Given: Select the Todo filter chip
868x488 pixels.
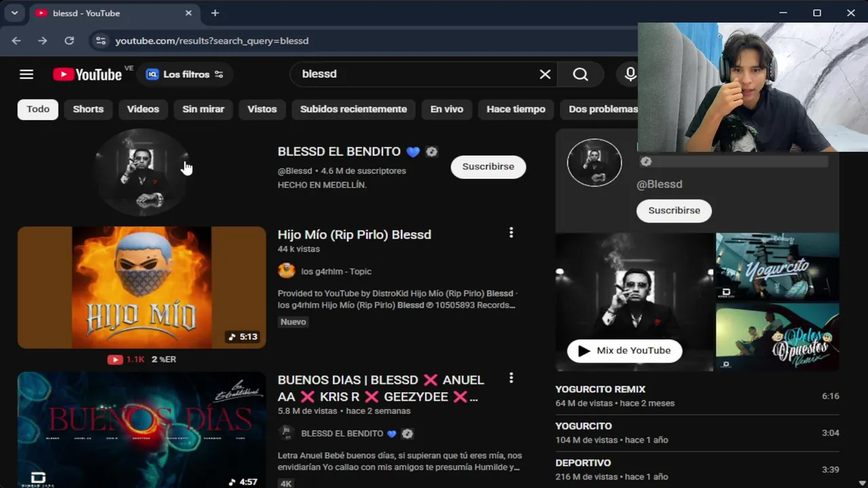Looking at the screenshot, I should click(x=38, y=109).
